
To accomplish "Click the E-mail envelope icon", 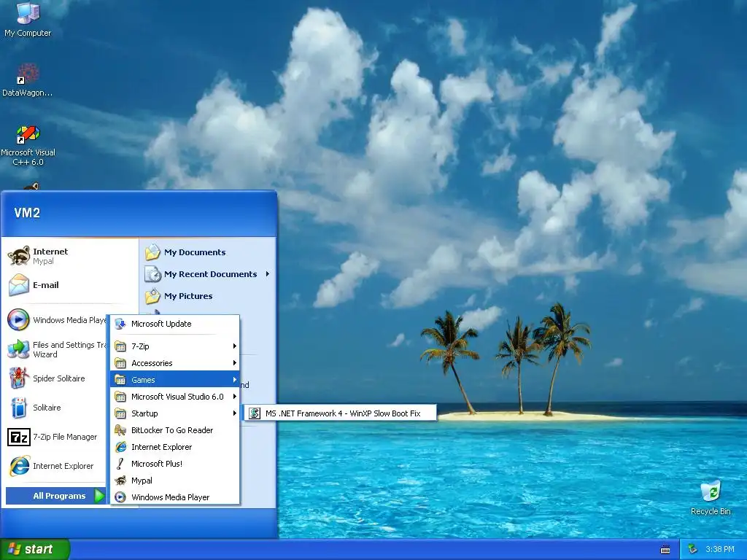I will click(19, 285).
